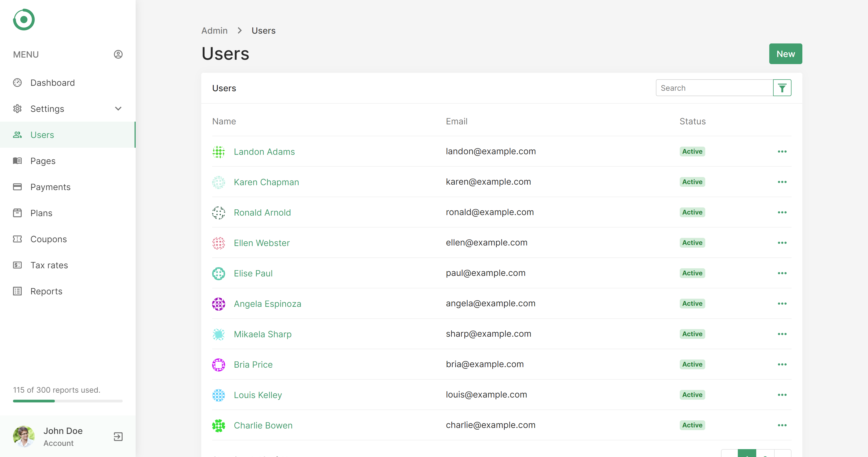Image resolution: width=868 pixels, height=457 pixels.
Task: Click Elise Paul's avatar icon
Action: (218, 273)
